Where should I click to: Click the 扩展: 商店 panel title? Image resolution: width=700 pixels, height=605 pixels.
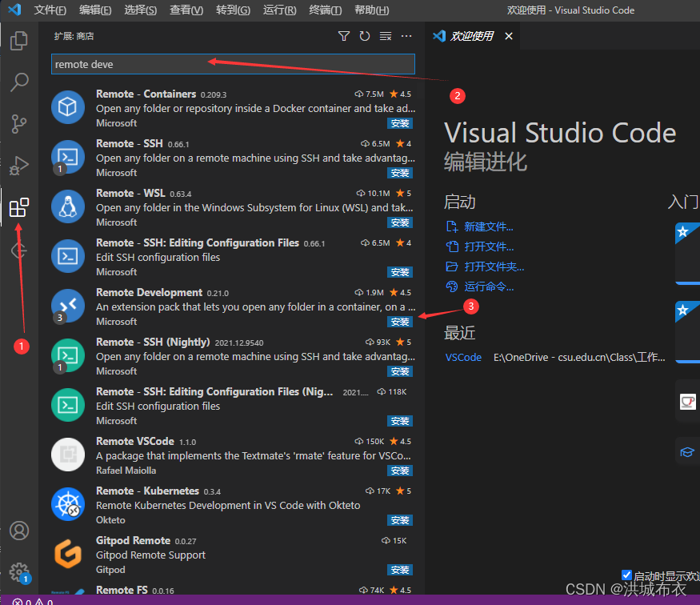(74, 36)
